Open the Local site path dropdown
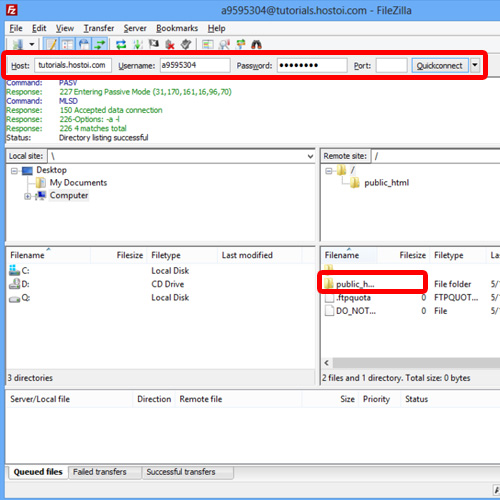The height and width of the screenshot is (500, 500). 310,156
